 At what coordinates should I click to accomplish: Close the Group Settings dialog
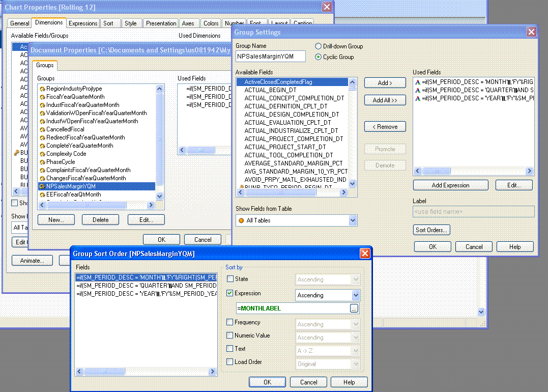tap(532, 32)
